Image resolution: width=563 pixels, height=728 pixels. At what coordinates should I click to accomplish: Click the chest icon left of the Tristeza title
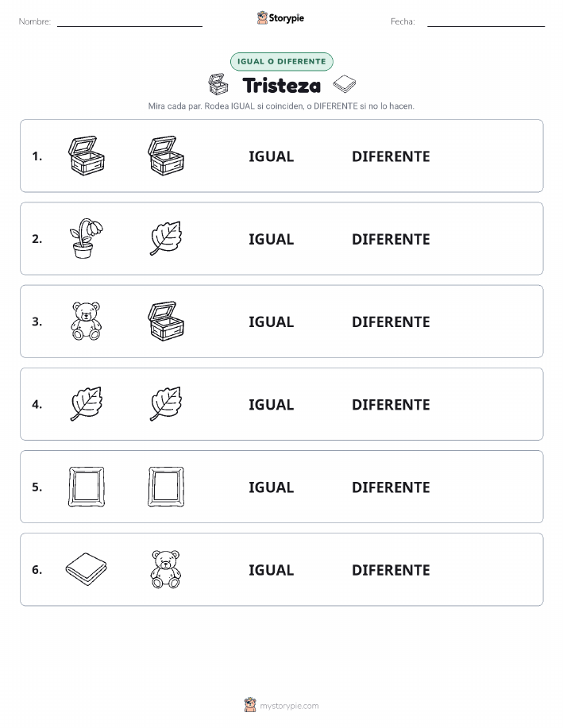click(x=218, y=84)
